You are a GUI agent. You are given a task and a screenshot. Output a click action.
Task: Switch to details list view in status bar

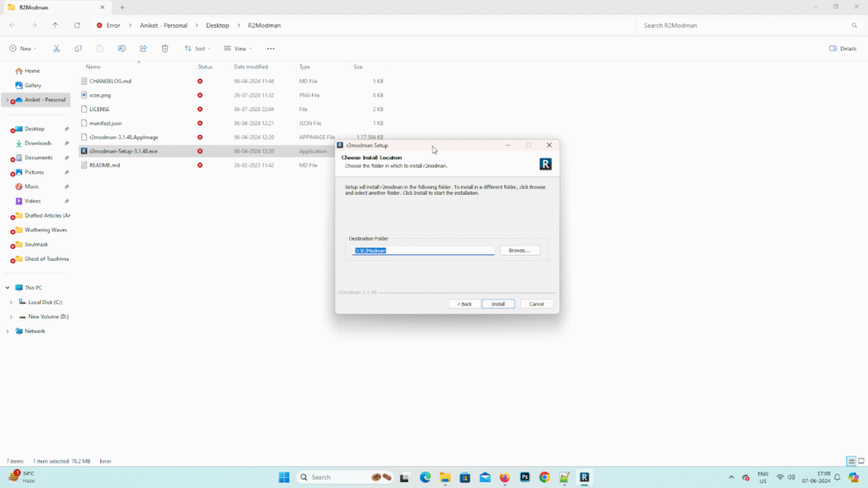click(851, 461)
